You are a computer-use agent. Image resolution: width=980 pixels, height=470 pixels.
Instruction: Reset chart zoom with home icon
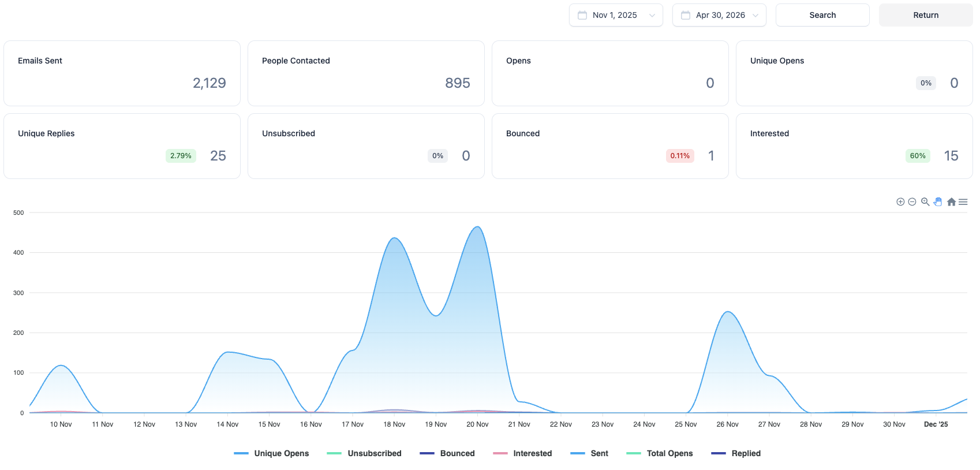point(951,202)
